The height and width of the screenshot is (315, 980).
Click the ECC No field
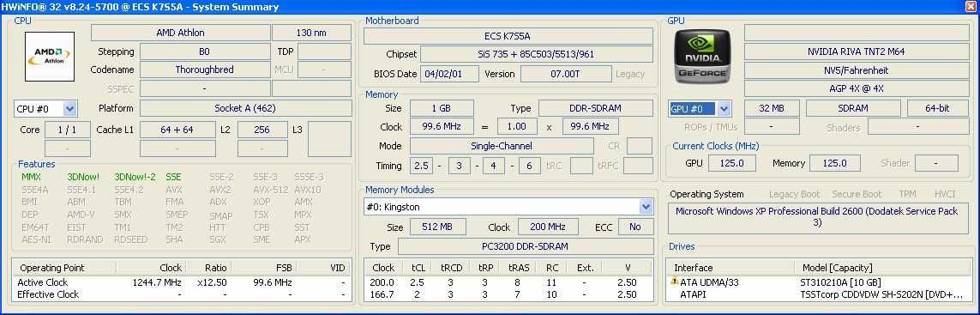pyautogui.click(x=635, y=227)
